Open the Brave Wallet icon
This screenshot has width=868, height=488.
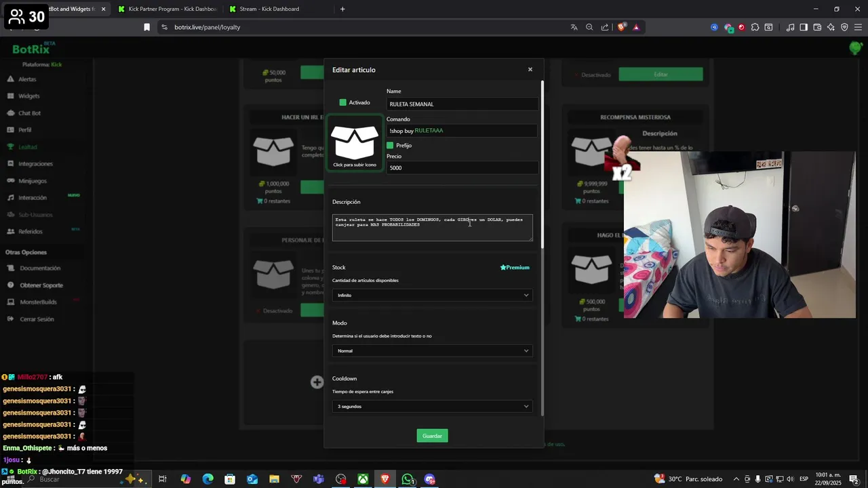point(817,27)
